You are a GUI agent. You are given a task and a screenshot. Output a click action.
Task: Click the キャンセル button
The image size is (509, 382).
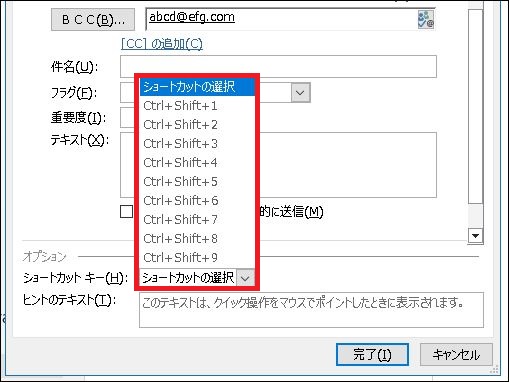coord(456,355)
